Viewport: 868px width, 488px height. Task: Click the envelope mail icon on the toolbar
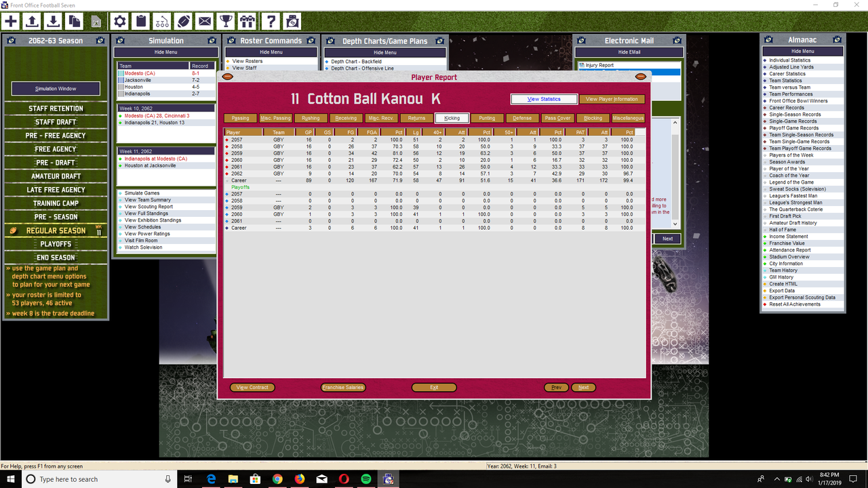pyautogui.click(x=204, y=21)
